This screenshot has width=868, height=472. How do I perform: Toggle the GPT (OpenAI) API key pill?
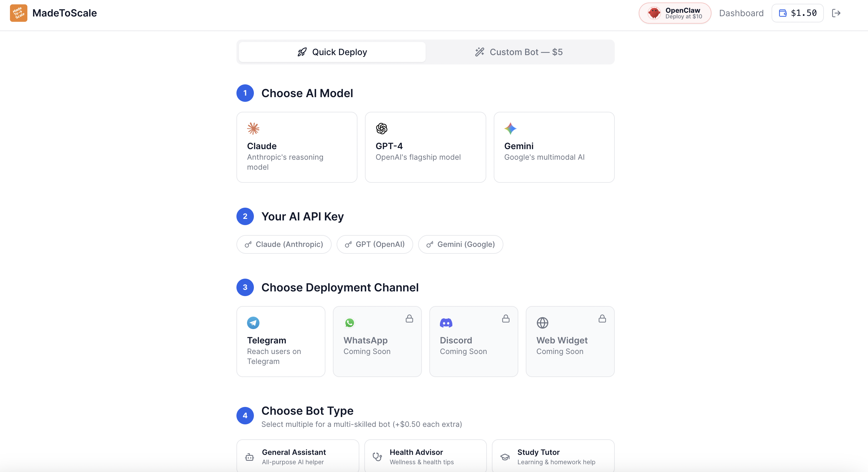click(x=375, y=244)
